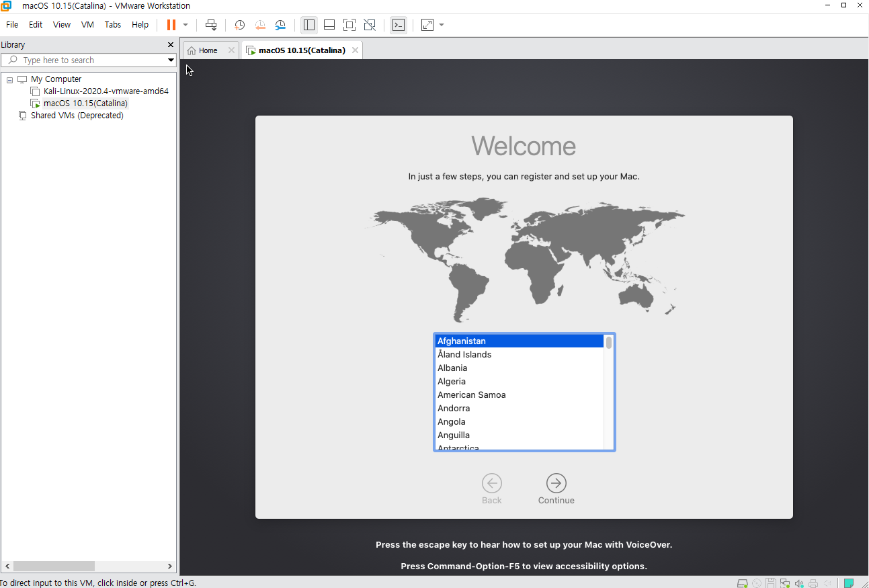869x588 pixels.
Task: Click the world map image
Action: coord(526,259)
